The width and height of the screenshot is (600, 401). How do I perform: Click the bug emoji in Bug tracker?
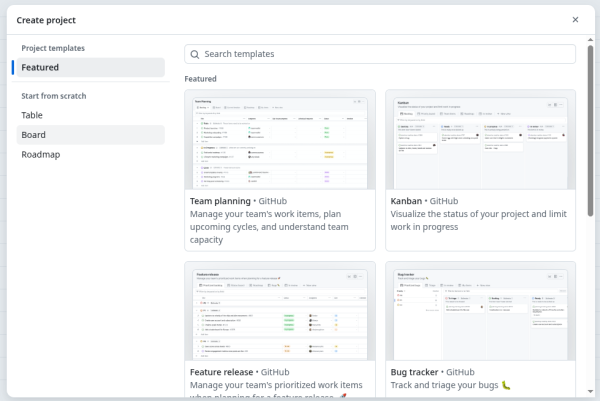tap(506, 385)
